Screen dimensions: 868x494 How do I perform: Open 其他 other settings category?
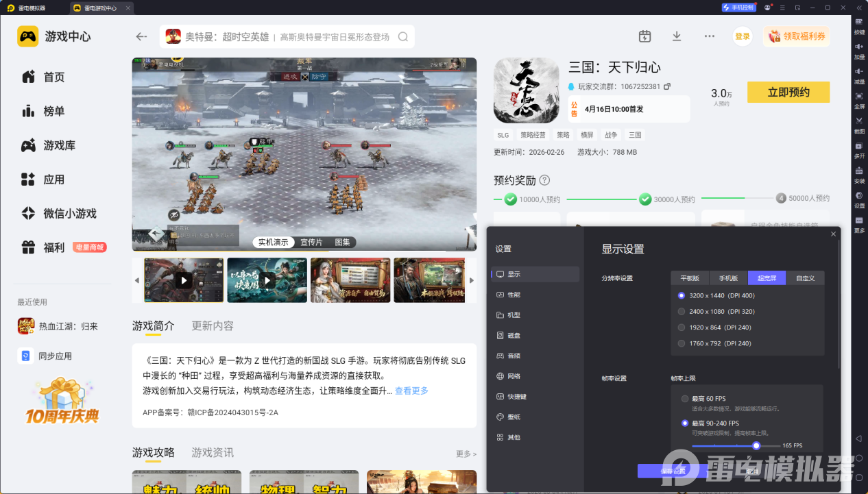coord(535,437)
